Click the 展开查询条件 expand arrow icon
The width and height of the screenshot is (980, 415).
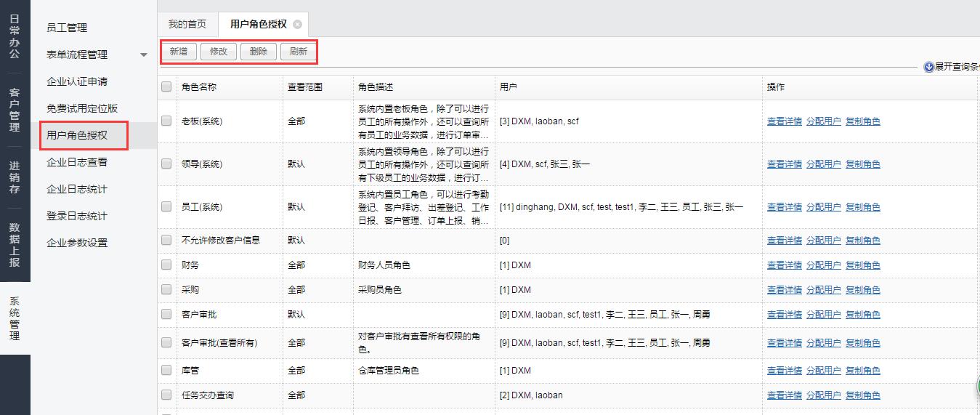click(928, 67)
